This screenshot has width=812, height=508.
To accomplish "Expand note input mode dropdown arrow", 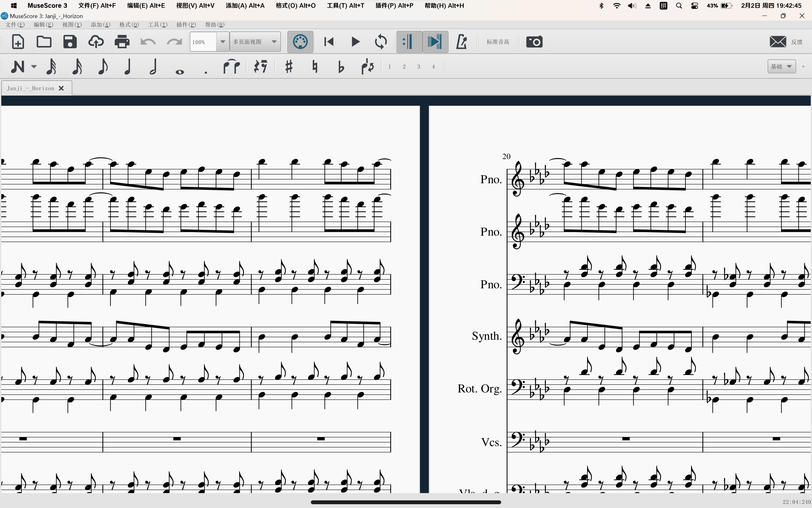I will click(x=34, y=67).
